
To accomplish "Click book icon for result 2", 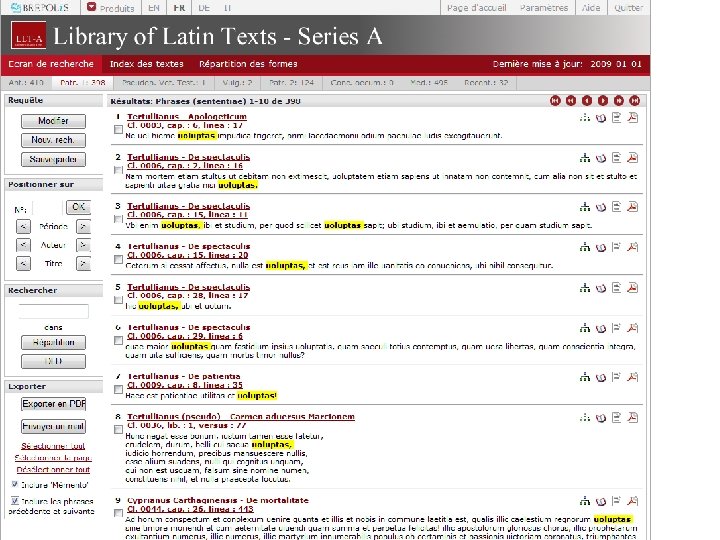I will click(601, 158).
